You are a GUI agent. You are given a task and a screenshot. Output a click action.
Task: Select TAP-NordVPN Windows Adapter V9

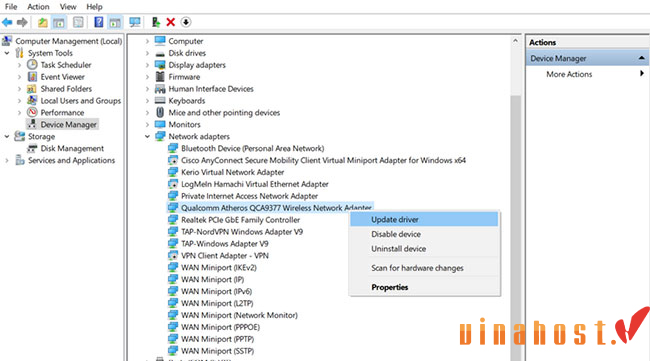(x=242, y=232)
